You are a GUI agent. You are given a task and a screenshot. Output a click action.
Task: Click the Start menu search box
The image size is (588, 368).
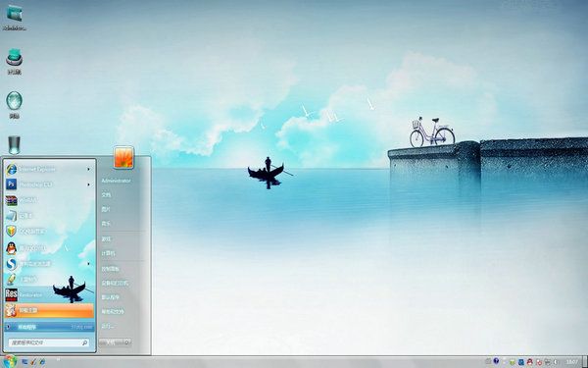(x=49, y=342)
